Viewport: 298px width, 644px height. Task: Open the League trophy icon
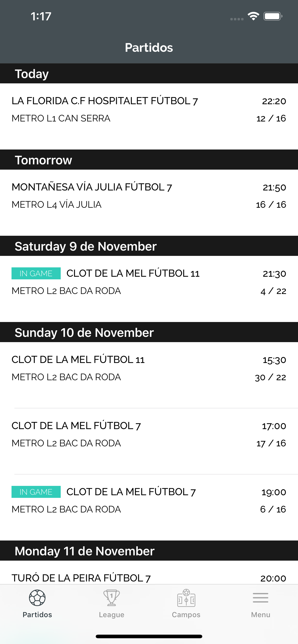111,598
